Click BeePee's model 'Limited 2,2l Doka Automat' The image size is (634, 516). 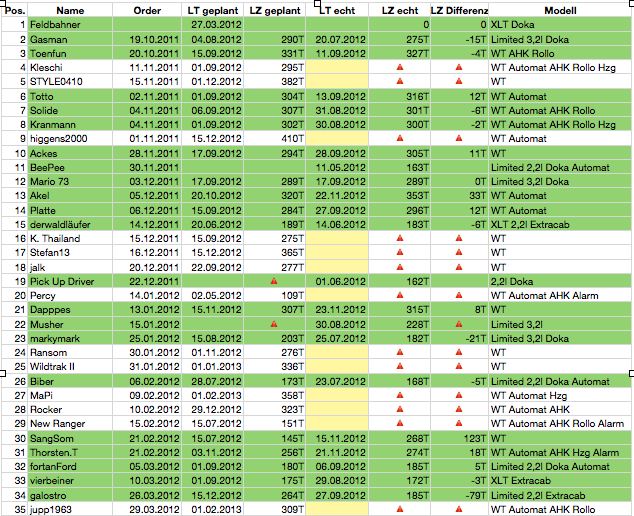(550, 167)
